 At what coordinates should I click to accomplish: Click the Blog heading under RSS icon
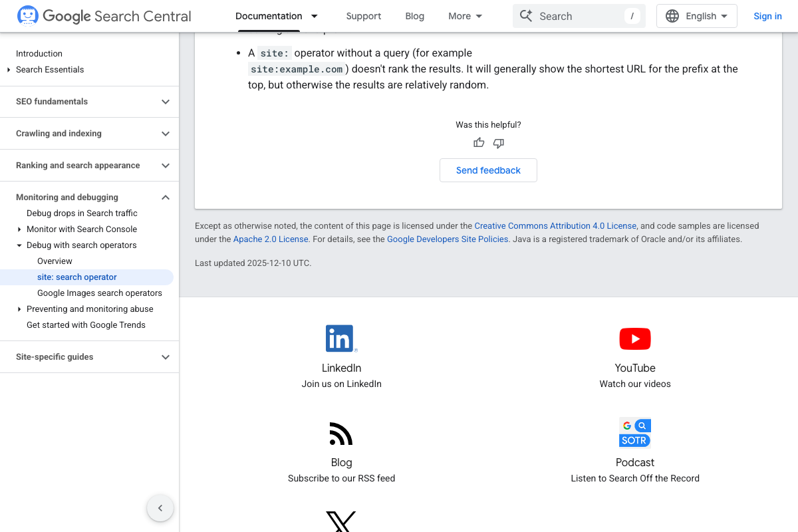(x=341, y=462)
